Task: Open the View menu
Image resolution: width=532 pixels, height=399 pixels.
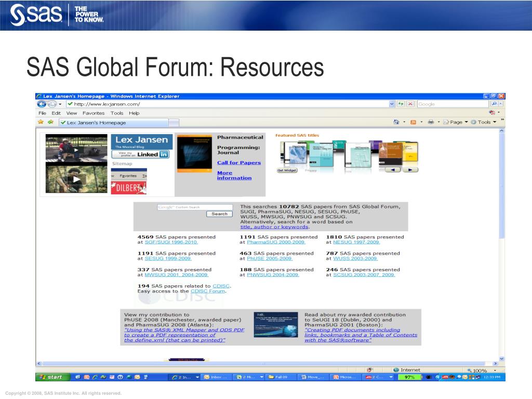Action: coord(72,113)
